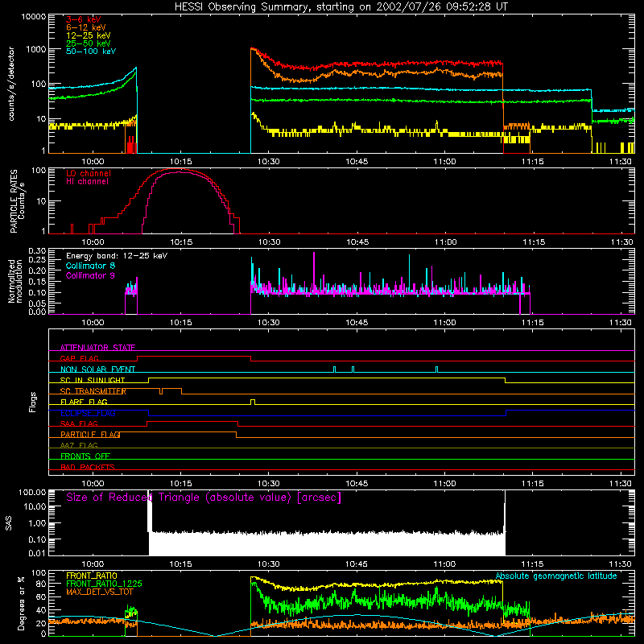Viewport: 644px width, 644px height.
Task: Click the flare flag pulse near 10:27
Action: (253, 402)
